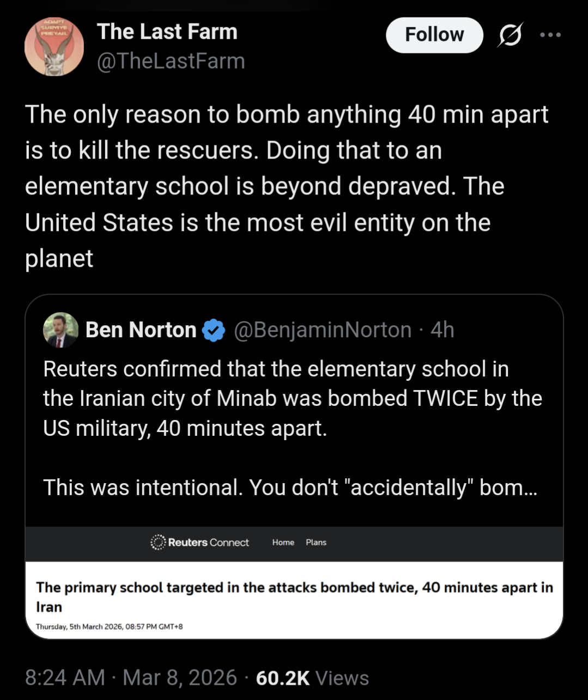
Task: Click the Reuters Connect logo
Action: click(x=199, y=543)
